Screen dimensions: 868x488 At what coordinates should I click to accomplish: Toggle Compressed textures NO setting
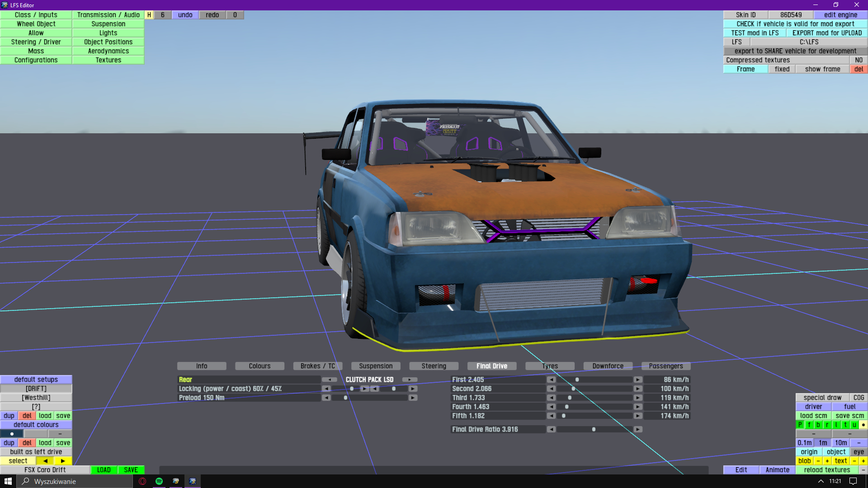(x=859, y=60)
